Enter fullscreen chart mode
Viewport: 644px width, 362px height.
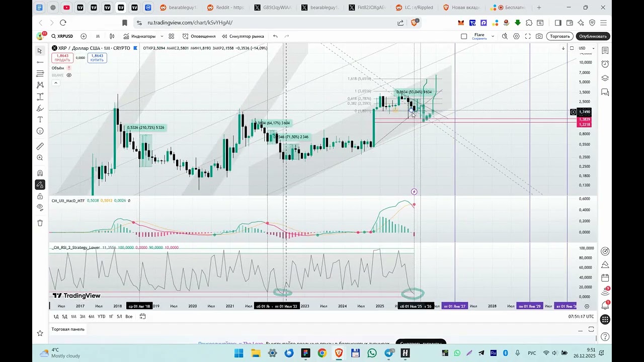point(528,36)
